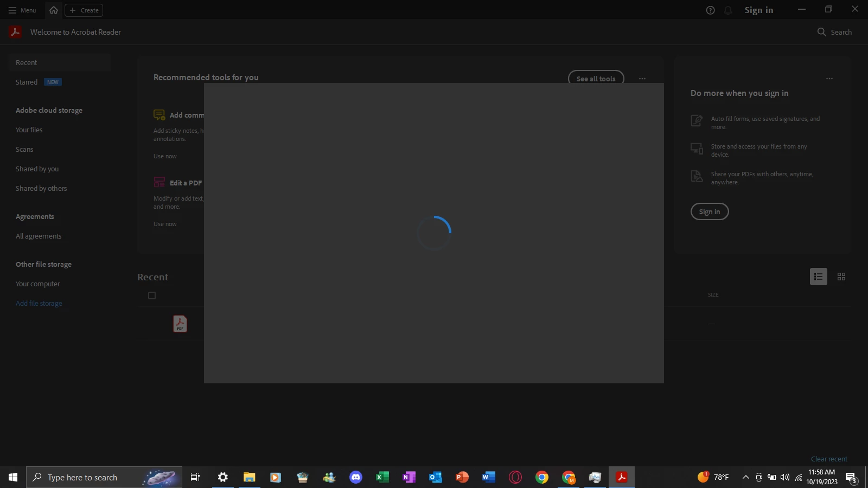This screenshot has width=868, height=488.
Task: Click the SIZE column header
Action: (x=713, y=295)
